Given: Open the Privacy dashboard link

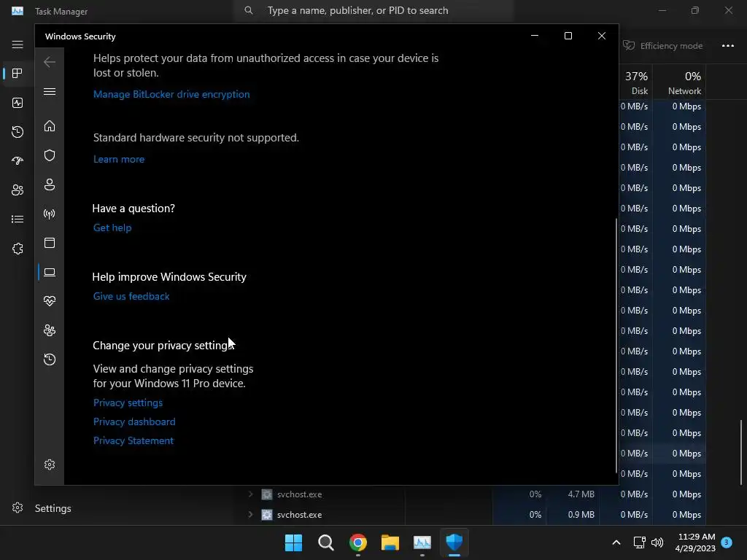Looking at the screenshot, I should [x=134, y=422].
